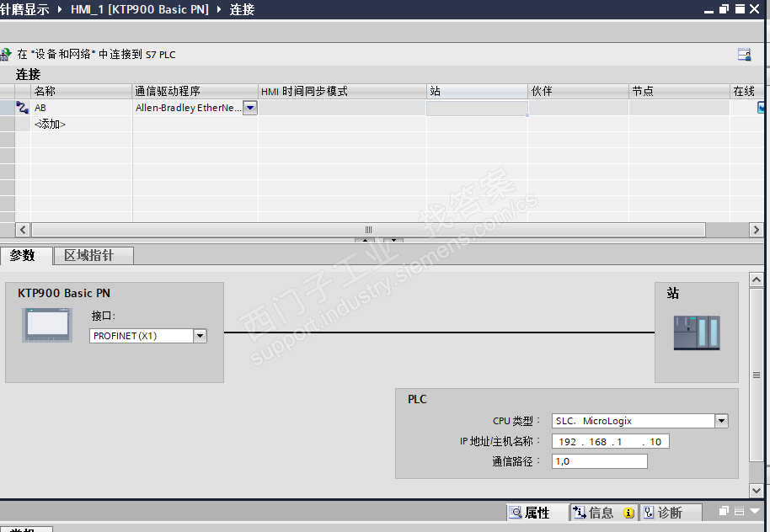Open the 属性 properties tab

[x=537, y=513]
